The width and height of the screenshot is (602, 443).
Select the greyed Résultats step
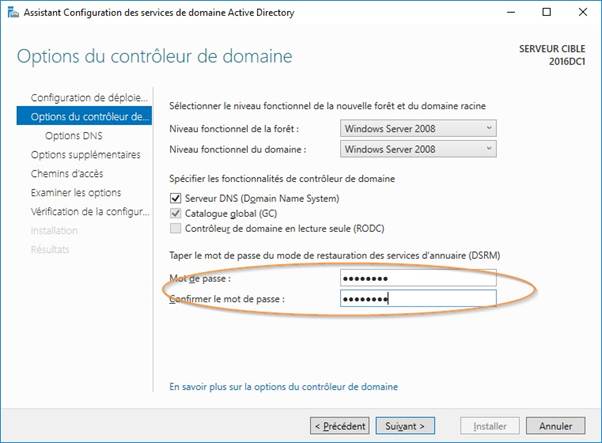(x=50, y=250)
